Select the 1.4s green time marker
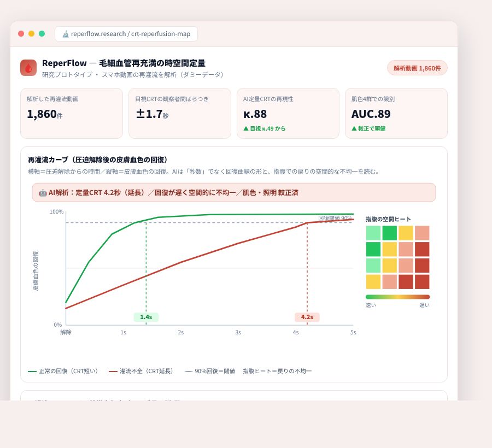This screenshot has height=448, width=492. point(146,317)
